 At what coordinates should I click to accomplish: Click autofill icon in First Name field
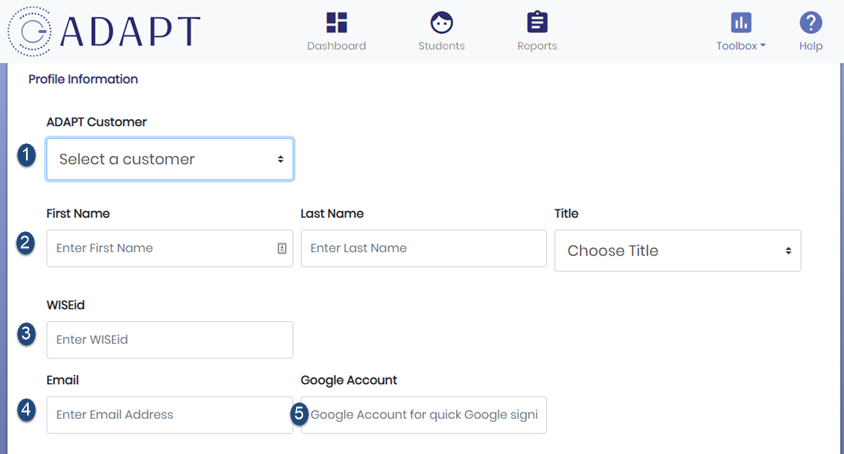[x=282, y=248]
